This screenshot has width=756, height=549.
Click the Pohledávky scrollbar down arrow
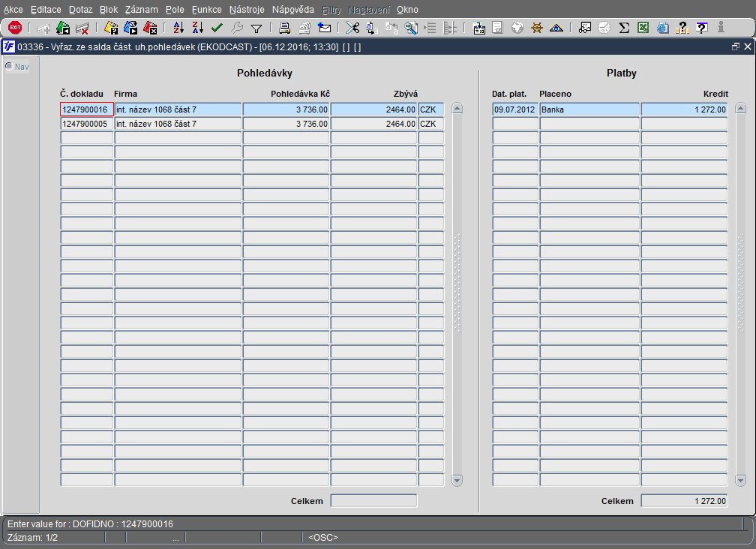coord(457,480)
